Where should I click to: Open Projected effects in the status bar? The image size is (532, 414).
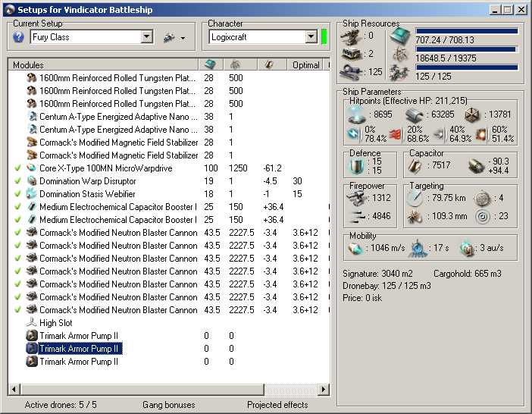tap(277, 405)
